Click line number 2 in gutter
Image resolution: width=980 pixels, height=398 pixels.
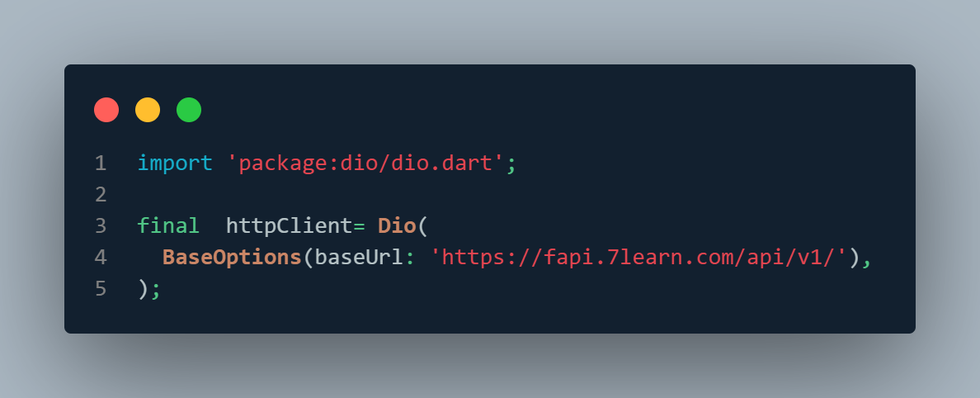[x=101, y=195]
